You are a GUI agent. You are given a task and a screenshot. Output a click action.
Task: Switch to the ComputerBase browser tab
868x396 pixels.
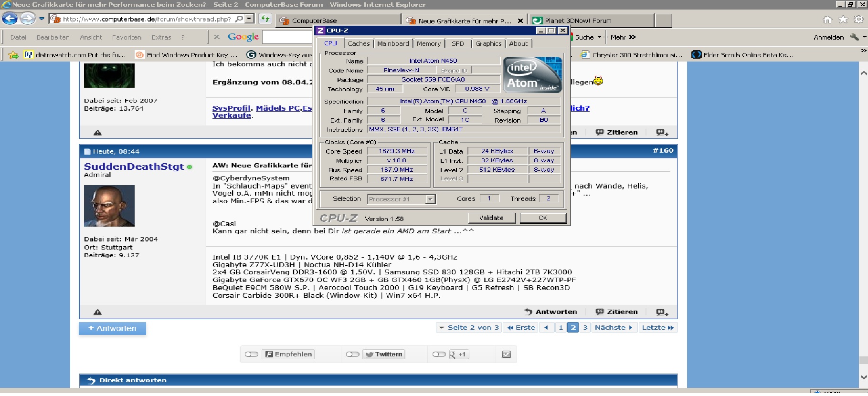339,21
